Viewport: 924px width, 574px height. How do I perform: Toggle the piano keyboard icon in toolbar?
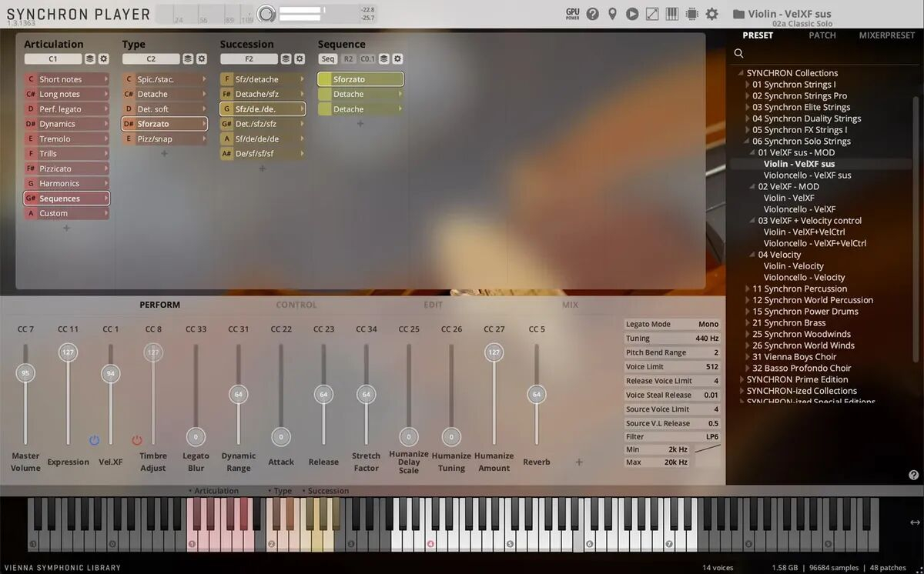[672, 14]
